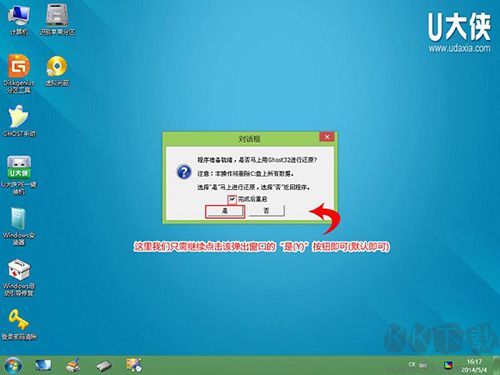Click the picture search icon in taskbar
The width and height of the screenshot is (500, 375).
pyautogui.click(x=134, y=365)
